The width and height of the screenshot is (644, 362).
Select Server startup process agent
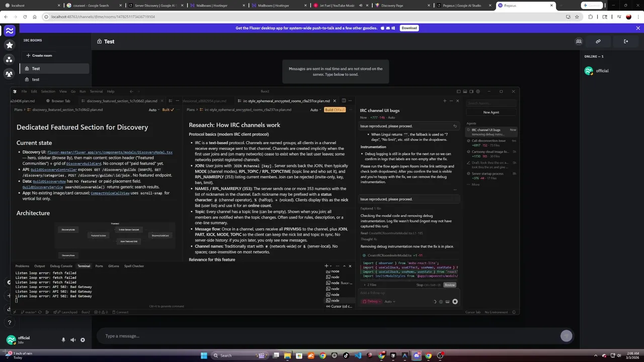(x=491, y=175)
